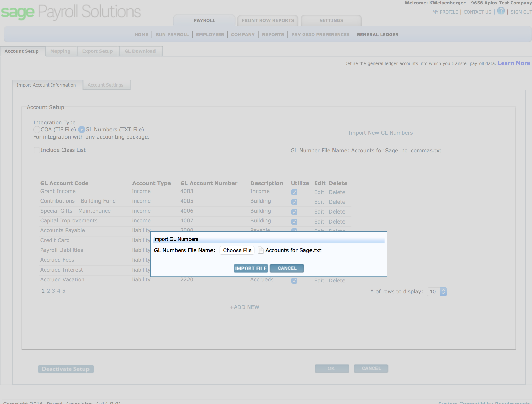The height and width of the screenshot is (404, 532).
Task: Click Import New GL Numbers link
Action: tap(380, 133)
